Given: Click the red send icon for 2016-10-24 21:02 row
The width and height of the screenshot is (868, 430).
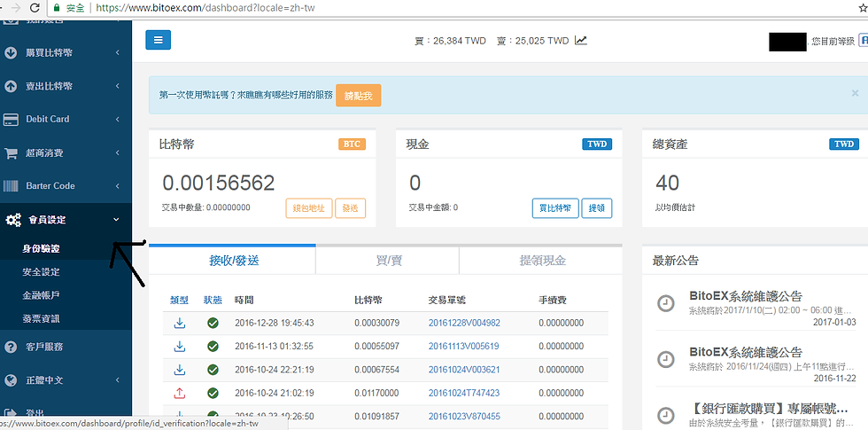Looking at the screenshot, I should click(x=179, y=393).
